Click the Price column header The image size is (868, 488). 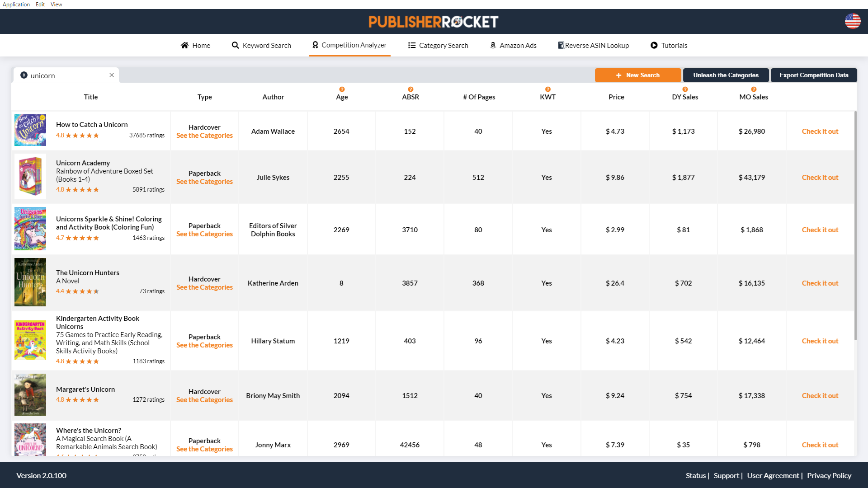[x=616, y=97]
